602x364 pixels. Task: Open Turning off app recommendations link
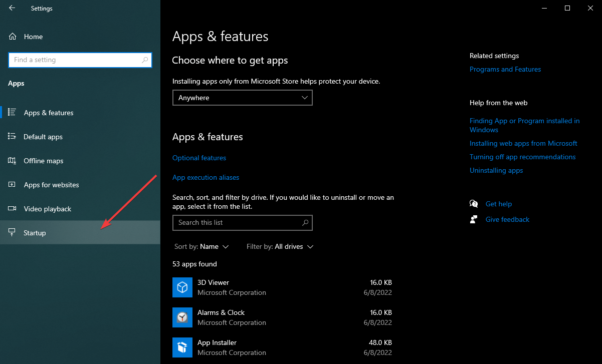(x=522, y=157)
